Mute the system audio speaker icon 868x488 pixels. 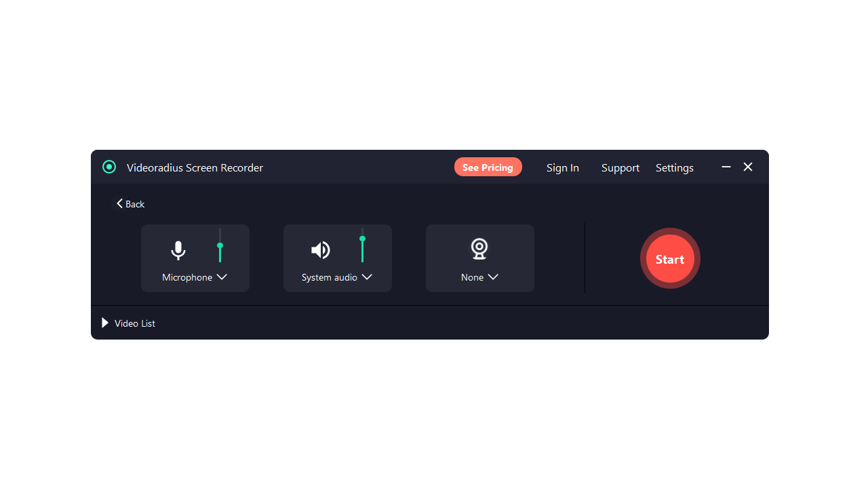tap(321, 250)
